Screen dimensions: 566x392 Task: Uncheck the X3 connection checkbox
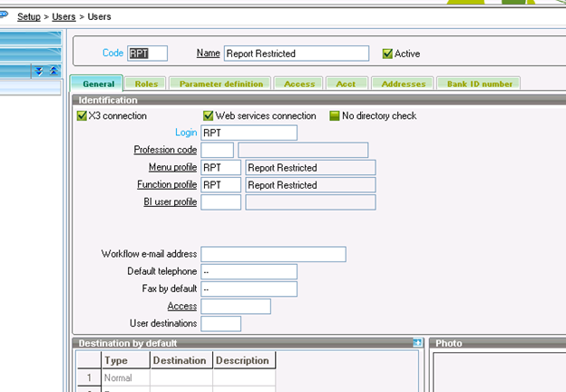82,116
